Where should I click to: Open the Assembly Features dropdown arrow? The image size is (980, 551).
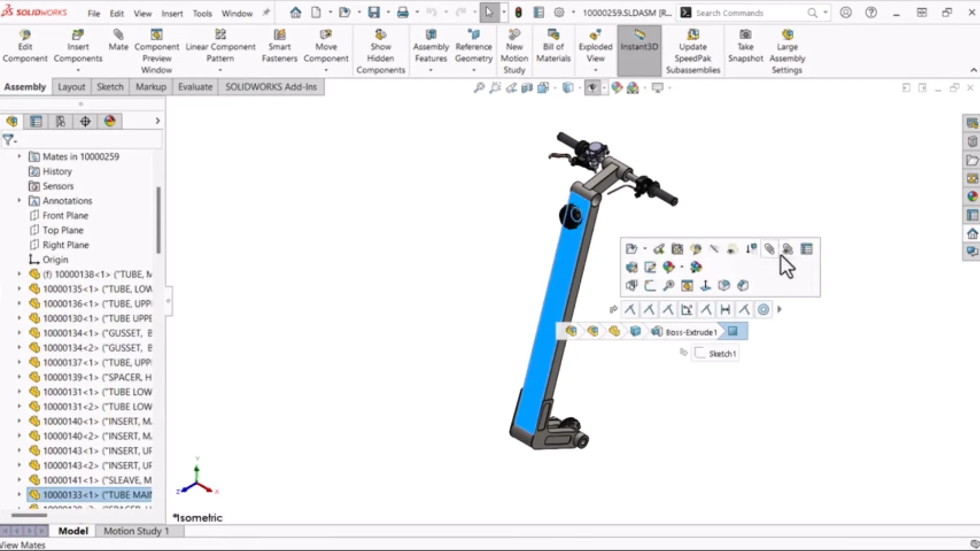(x=431, y=70)
